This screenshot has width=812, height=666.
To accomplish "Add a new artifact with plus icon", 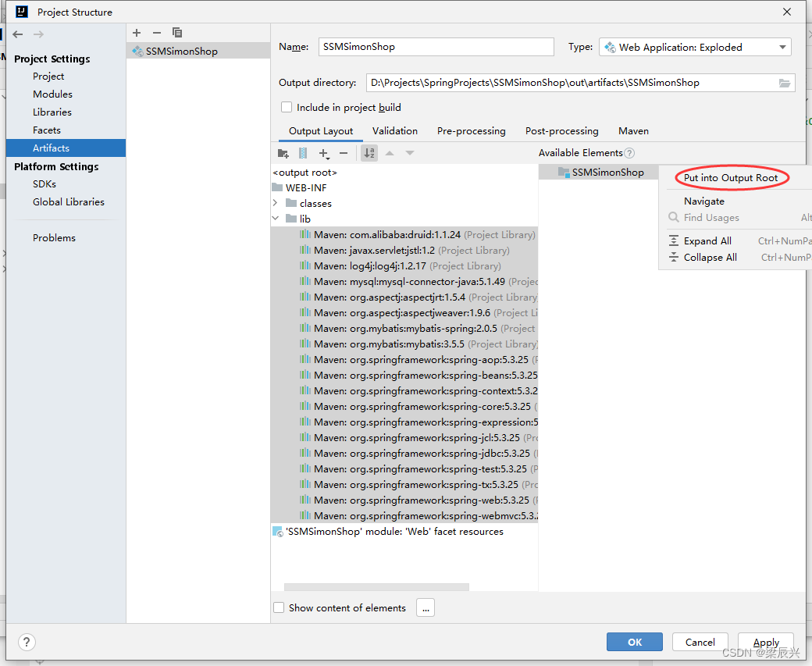I will [137, 33].
